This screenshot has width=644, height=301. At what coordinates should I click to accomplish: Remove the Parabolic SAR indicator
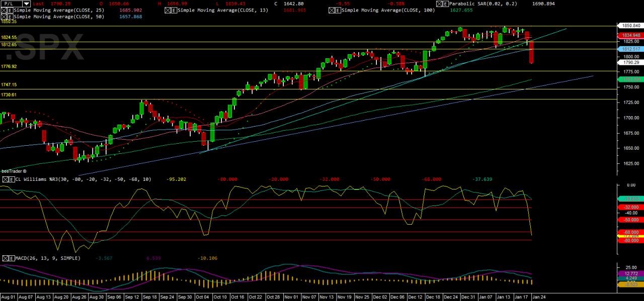click(x=438, y=4)
